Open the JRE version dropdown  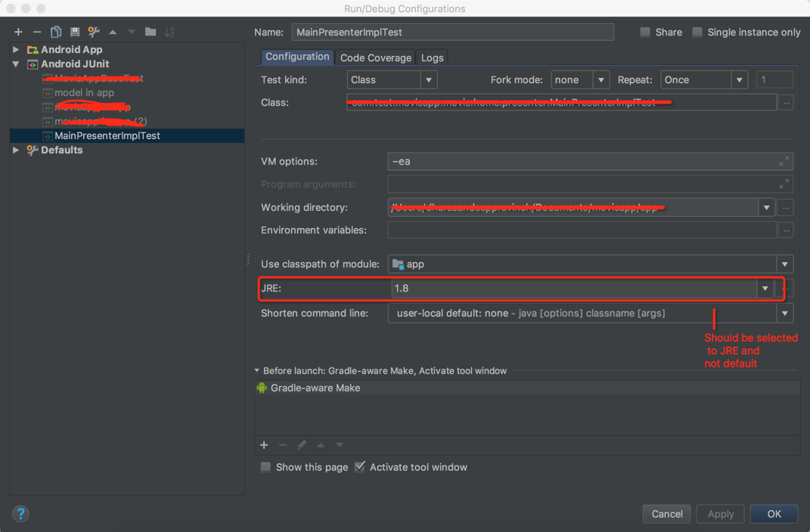765,289
